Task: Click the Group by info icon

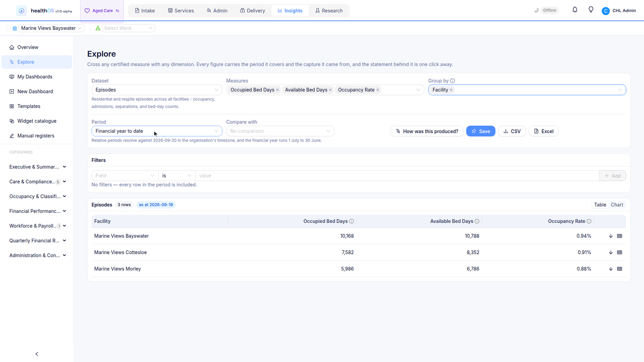Action: click(x=453, y=81)
